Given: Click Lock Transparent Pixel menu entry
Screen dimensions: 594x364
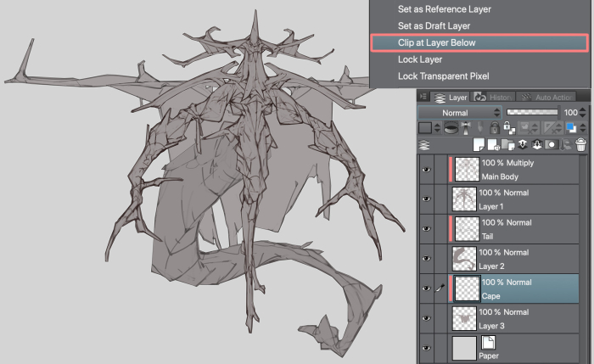Looking at the screenshot, I should 443,76.
